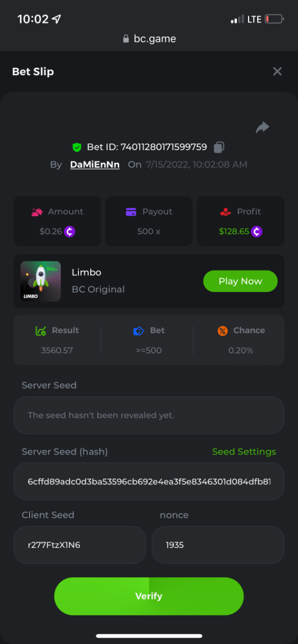The width and height of the screenshot is (298, 644).
Task: Tap the green Result chart icon
Action: (x=41, y=331)
